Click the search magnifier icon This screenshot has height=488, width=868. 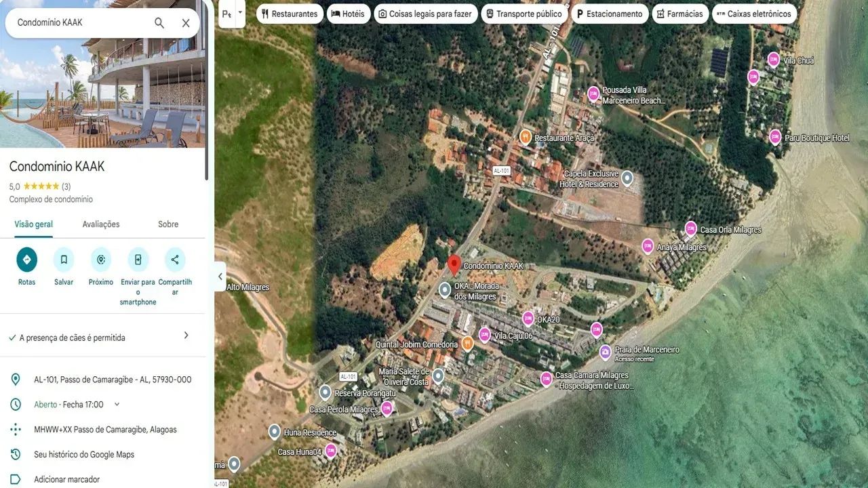(x=159, y=23)
